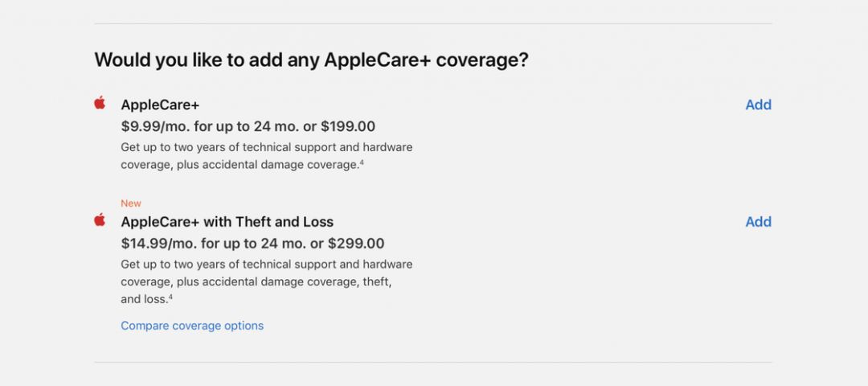868x386 pixels.
Task: Click the standard AppleCare+ coverage description
Action: (266, 156)
